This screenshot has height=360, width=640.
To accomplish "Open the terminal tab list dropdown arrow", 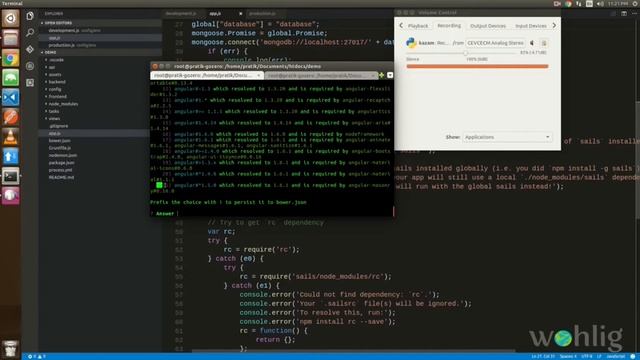I will pyautogui.click(x=390, y=75).
